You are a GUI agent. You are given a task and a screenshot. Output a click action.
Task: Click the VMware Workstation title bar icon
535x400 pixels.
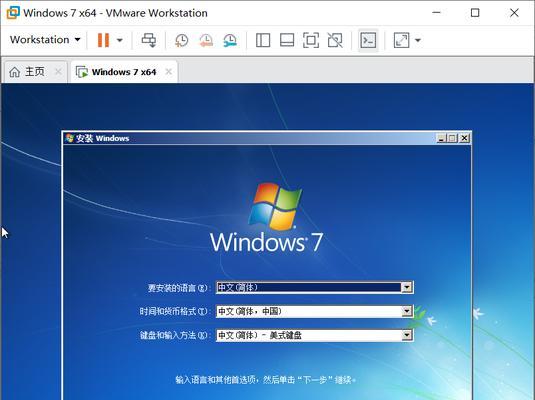coord(13,13)
